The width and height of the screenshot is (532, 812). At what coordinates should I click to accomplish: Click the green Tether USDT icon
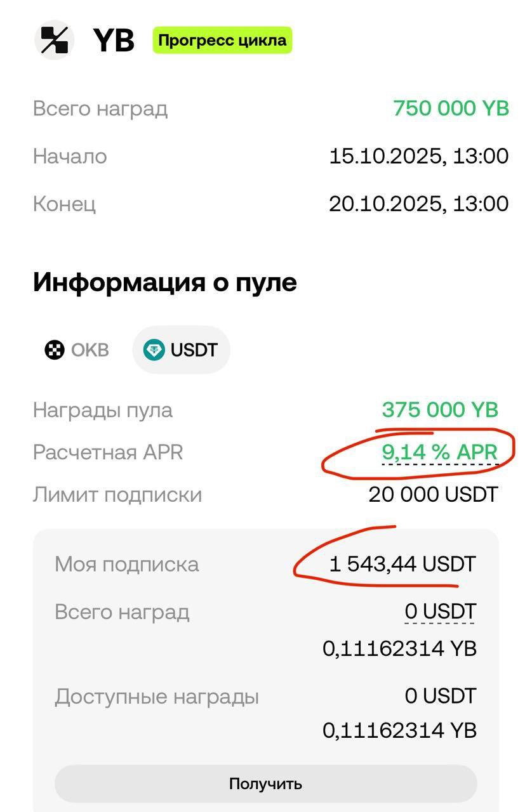tap(154, 350)
